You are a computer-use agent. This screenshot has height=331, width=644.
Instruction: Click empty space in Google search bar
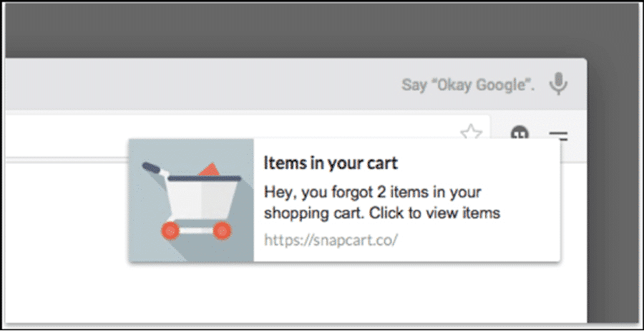pos(205,85)
